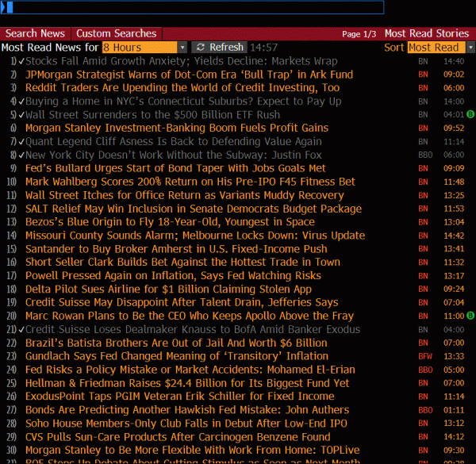Click the checkmark beside Buying a Home story
The height and width of the screenshot is (464, 476).
[x=21, y=102]
